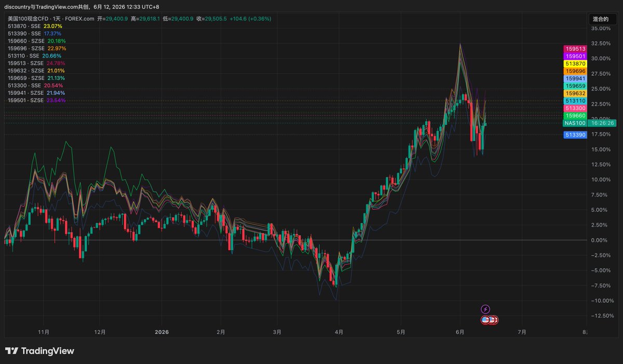Click the 开=29,400.9 open value

pyautogui.click(x=113, y=19)
